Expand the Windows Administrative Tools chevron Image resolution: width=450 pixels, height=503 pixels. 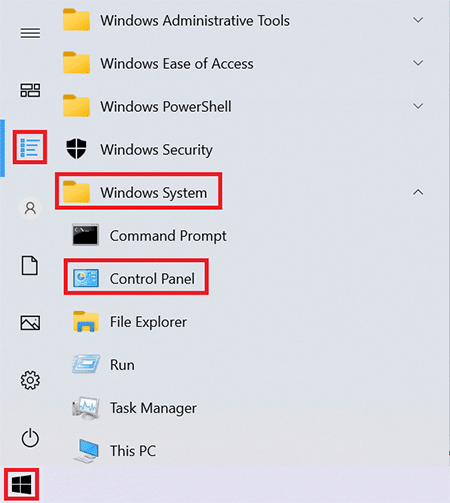click(418, 20)
